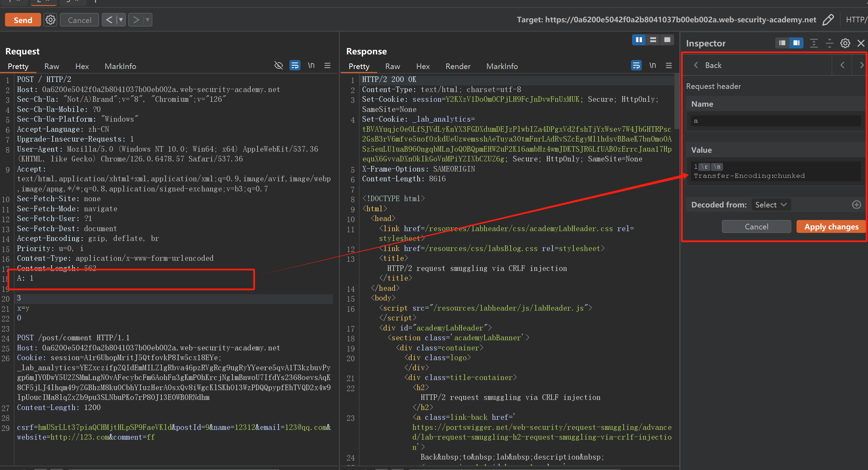This screenshot has height=470, width=868.
Task: Switch Request view to Hex tab
Action: [82, 66]
